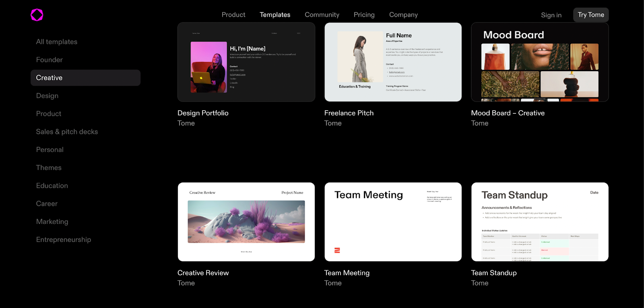Open the Creative Review template thumbnail
The width and height of the screenshot is (644, 308).
coord(246,222)
